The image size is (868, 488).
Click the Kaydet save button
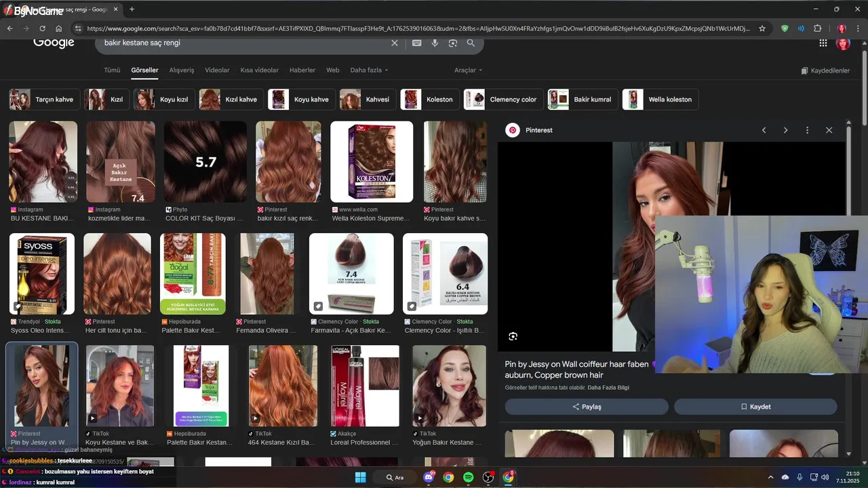click(755, 407)
